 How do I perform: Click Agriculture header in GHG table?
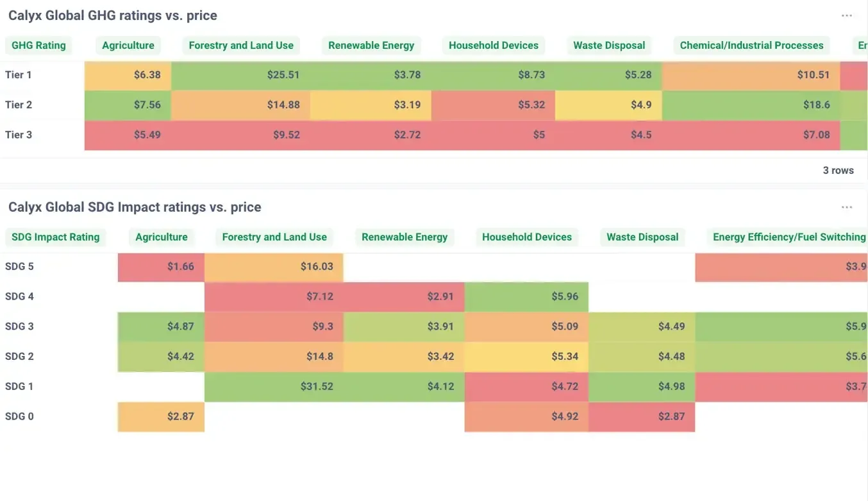[128, 46]
